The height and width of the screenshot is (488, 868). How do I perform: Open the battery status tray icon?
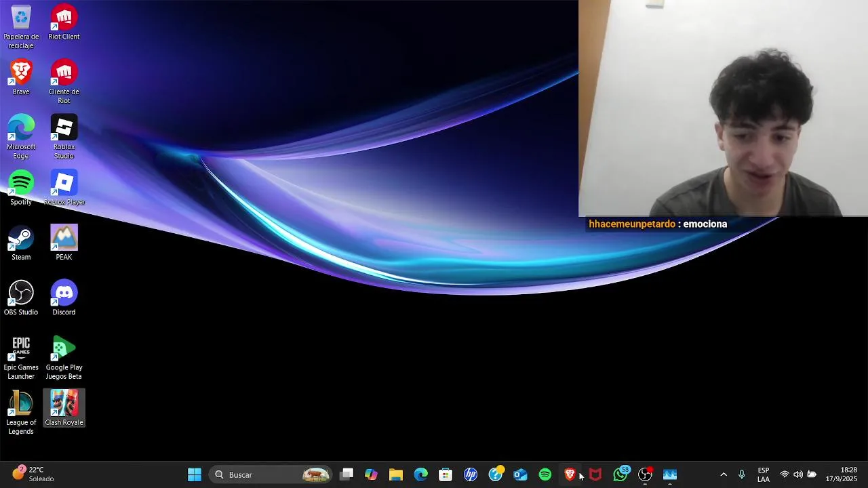(x=812, y=474)
